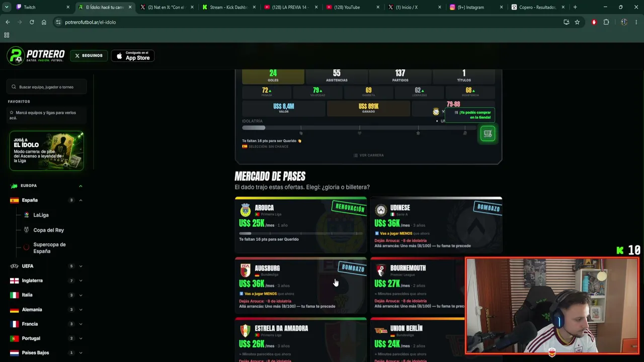Screen dimensions: 644x362
Task: Click the Potrero logo in the header
Action: tap(36, 56)
